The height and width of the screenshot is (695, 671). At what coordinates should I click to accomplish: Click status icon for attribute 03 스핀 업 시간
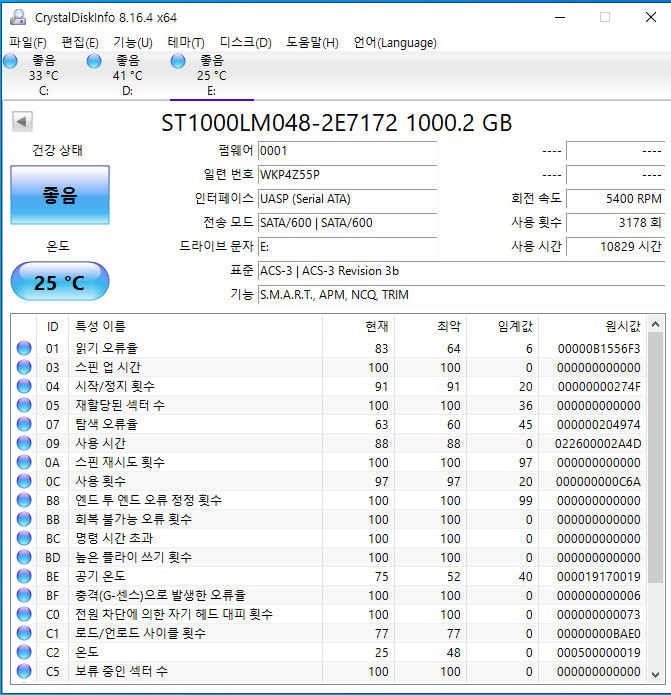(x=24, y=367)
